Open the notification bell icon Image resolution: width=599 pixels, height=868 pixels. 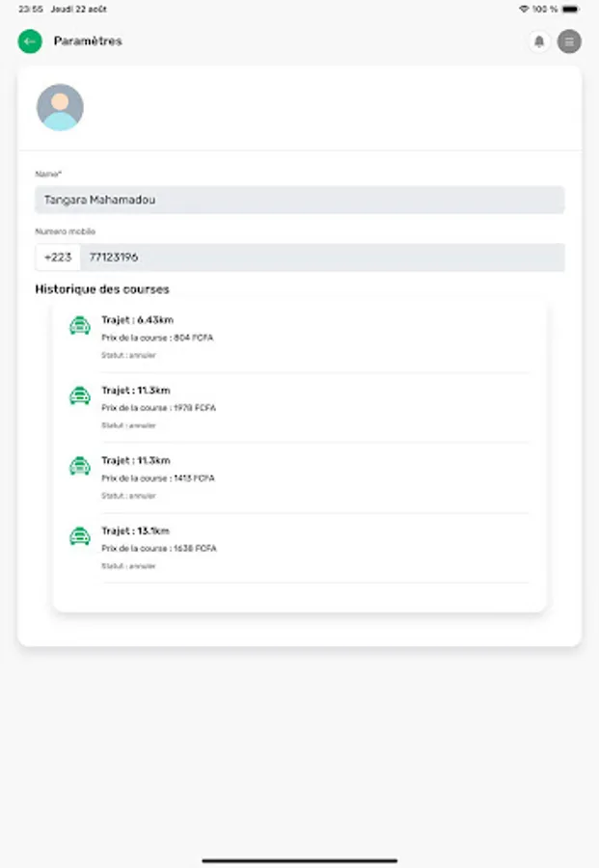[539, 41]
